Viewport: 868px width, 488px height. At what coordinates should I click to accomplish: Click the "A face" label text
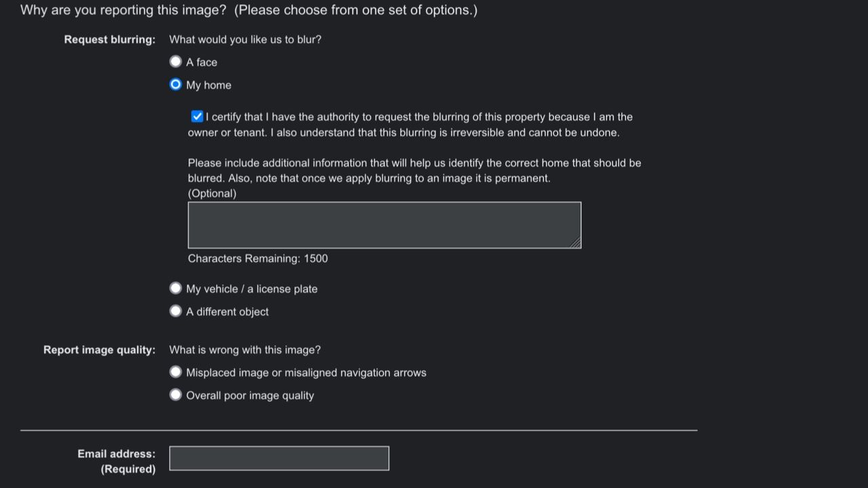[x=201, y=62]
